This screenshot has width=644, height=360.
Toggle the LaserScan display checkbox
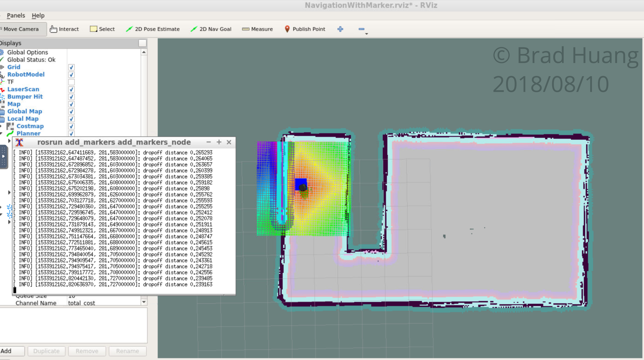(x=71, y=89)
